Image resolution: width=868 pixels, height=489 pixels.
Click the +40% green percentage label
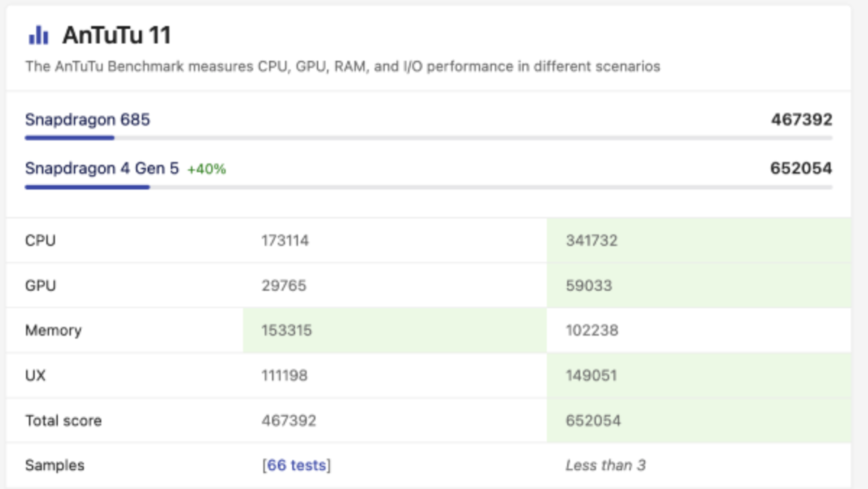pyautogui.click(x=207, y=169)
